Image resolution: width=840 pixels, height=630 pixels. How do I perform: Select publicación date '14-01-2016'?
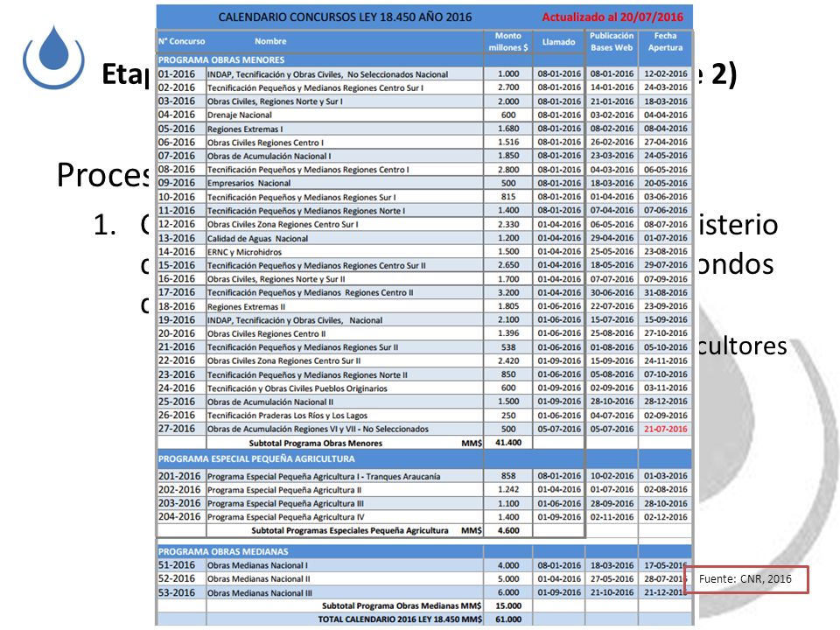(612, 87)
